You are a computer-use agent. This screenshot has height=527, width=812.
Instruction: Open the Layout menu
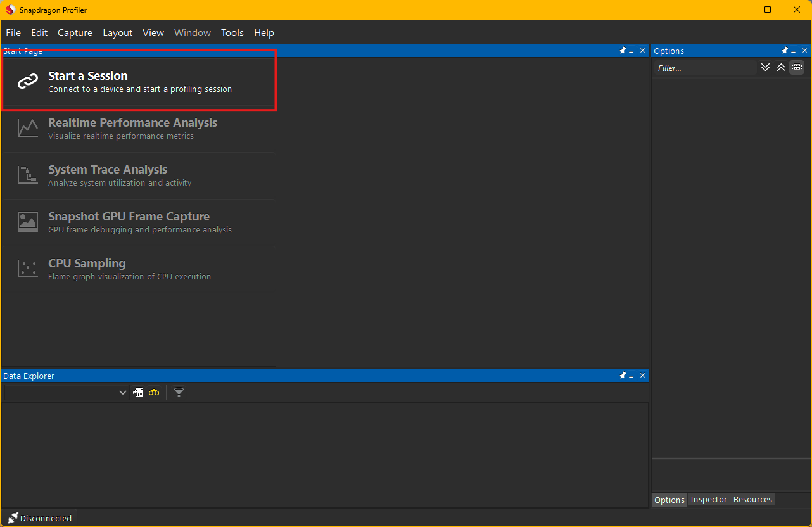tap(118, 33)
